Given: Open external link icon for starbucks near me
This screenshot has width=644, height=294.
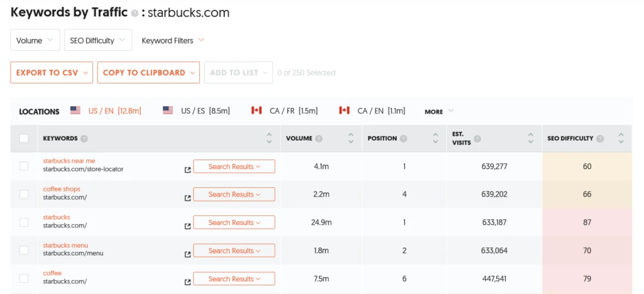Looking at the screenshot, I should pos(187,170).
